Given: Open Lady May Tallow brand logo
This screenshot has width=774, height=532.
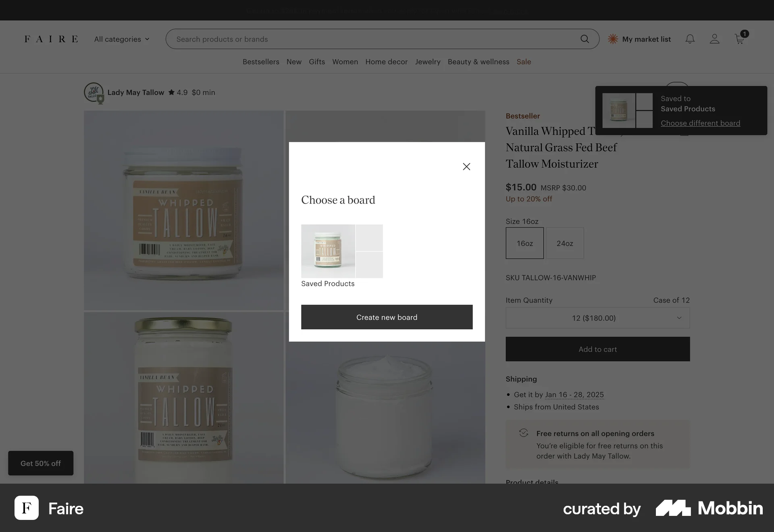Looking at the screenshot, I should click(94, 93).
